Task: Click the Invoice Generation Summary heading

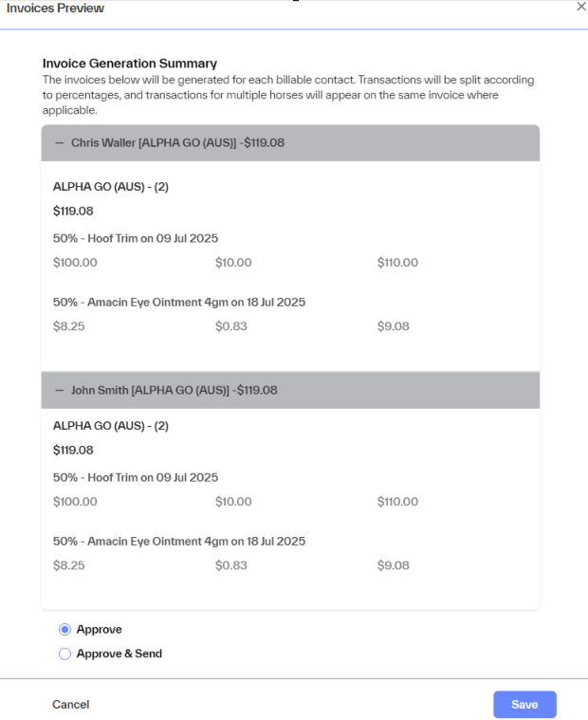Action: [130, 64]
